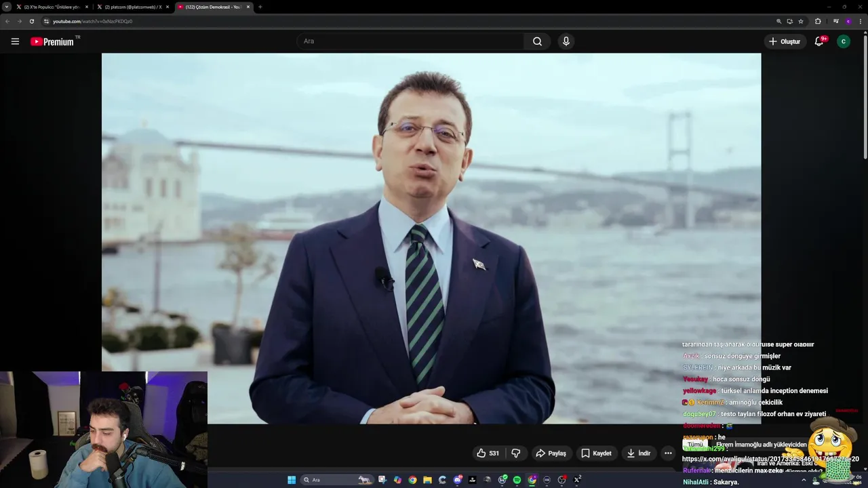Click the video player to pause
868x488 pixels.
point(431,239)
